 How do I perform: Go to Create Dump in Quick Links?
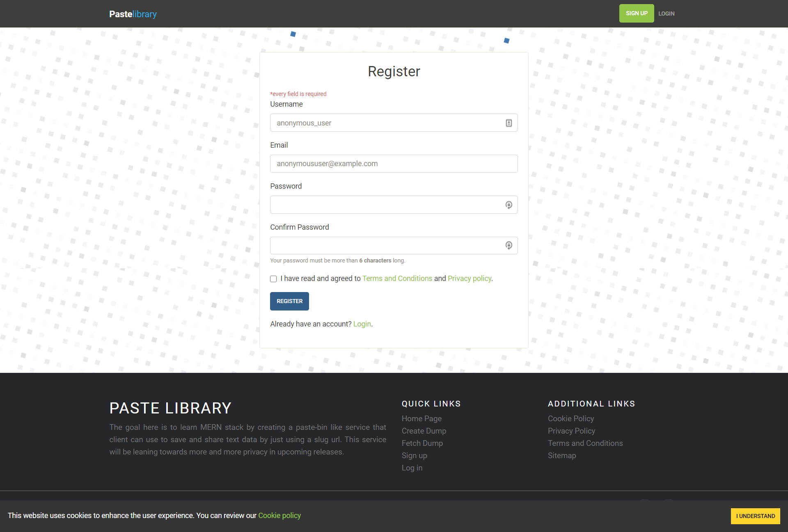[424, 431]
